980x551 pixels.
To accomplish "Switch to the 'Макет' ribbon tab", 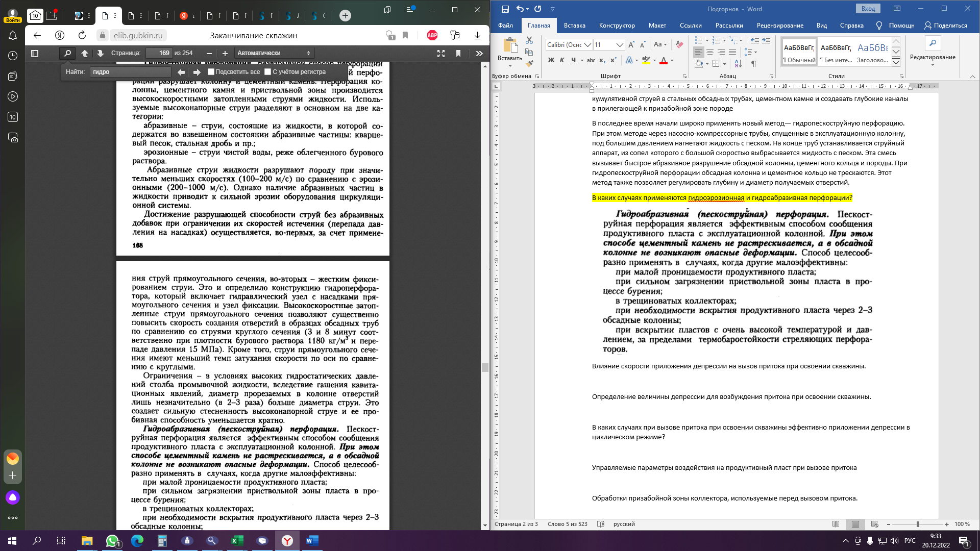I will coord(657,25).
